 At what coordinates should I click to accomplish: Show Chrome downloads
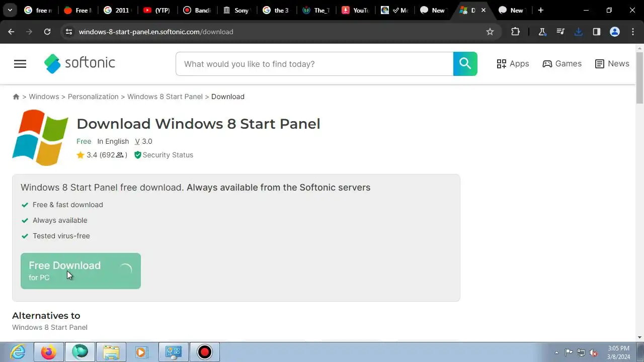coord(579,32)
